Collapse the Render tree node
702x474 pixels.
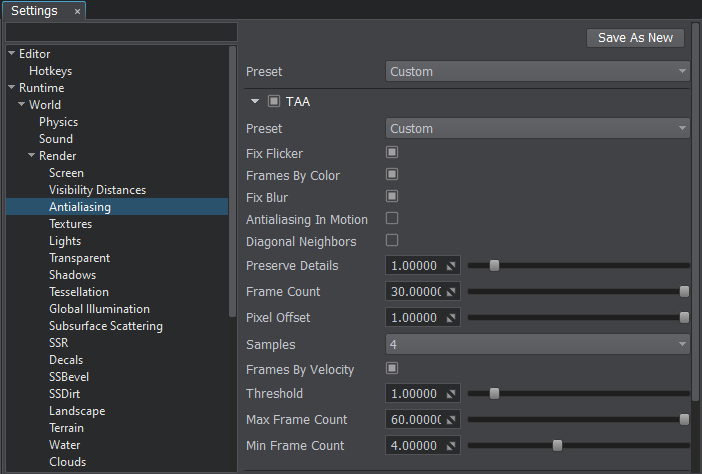point(31,156)
